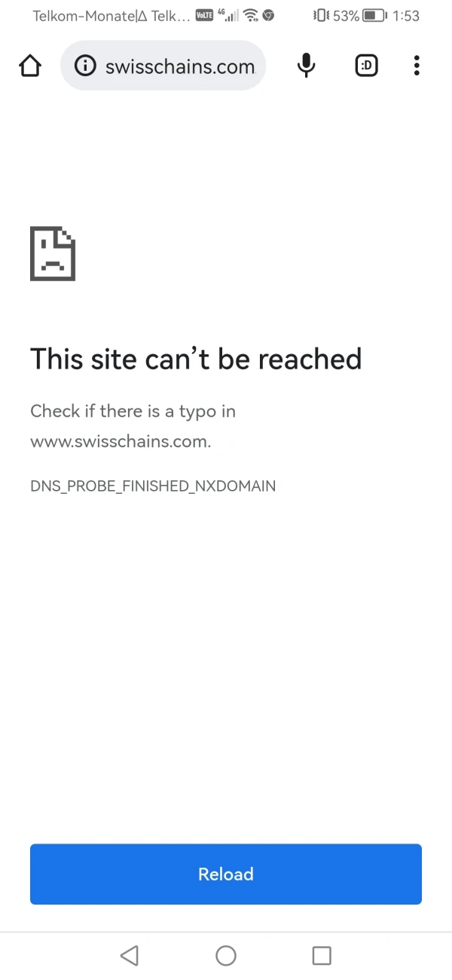This screenshot has width=452, height=980.
Task: Tap the DNS_PROBE_FINISHED_NXDOMAIN error code
Action: [153, 485]
